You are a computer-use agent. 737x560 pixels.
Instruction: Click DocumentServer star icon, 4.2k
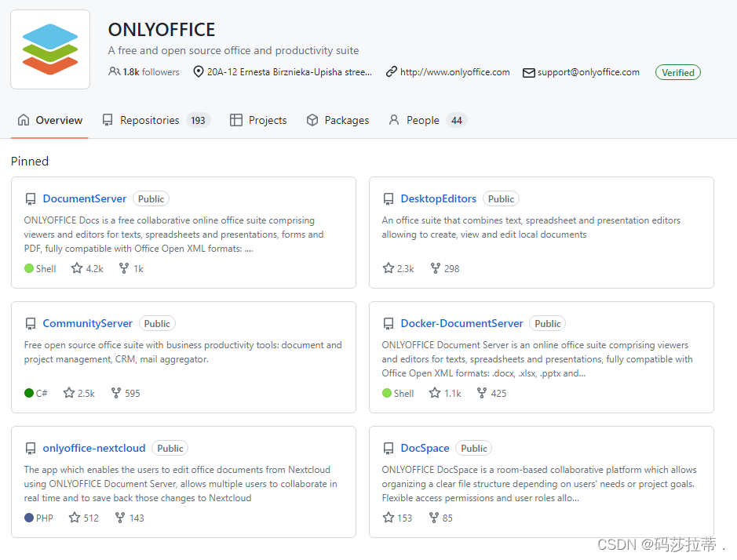pyautogui.click(x=77, y=268)
